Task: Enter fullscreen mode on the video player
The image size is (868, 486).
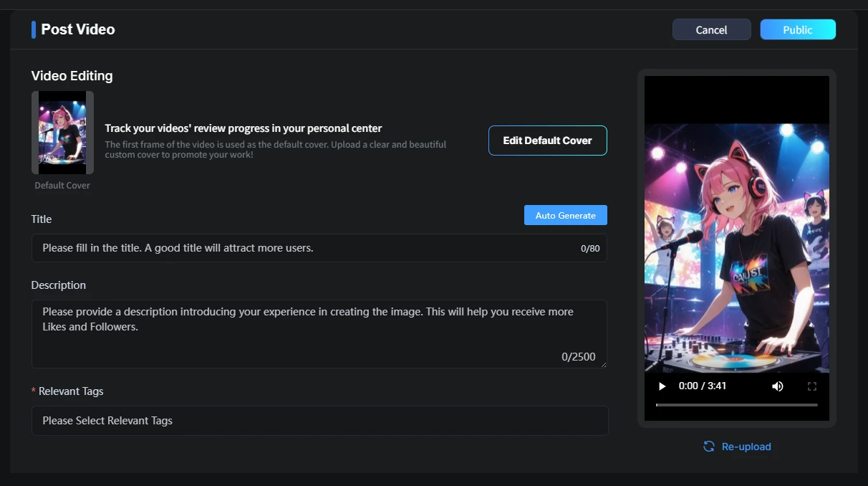Action: (811, 386)
